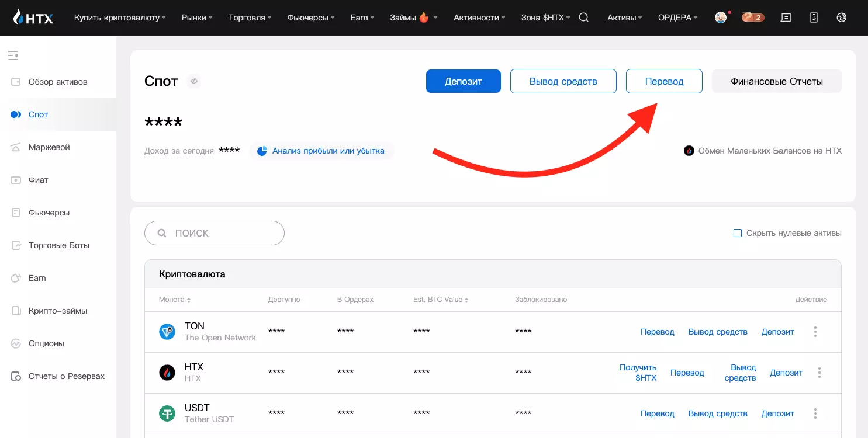868x438 pixels.
Task: Open the user avatar profile
Action: 721,18
